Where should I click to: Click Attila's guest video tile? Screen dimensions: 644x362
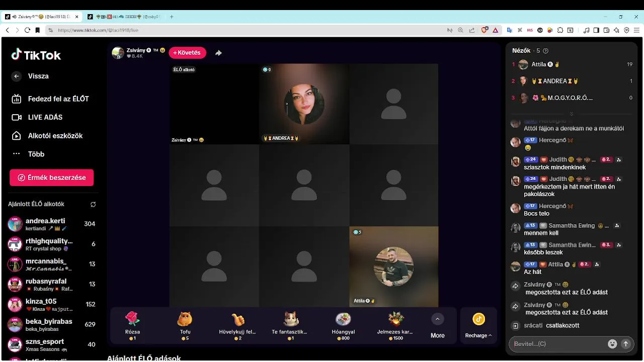pyautogui.click(x=394, y=266)
